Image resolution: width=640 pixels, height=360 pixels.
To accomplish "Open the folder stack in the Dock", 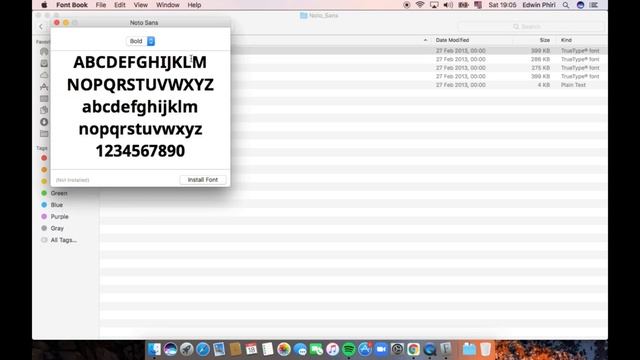I will click(469, 349).
